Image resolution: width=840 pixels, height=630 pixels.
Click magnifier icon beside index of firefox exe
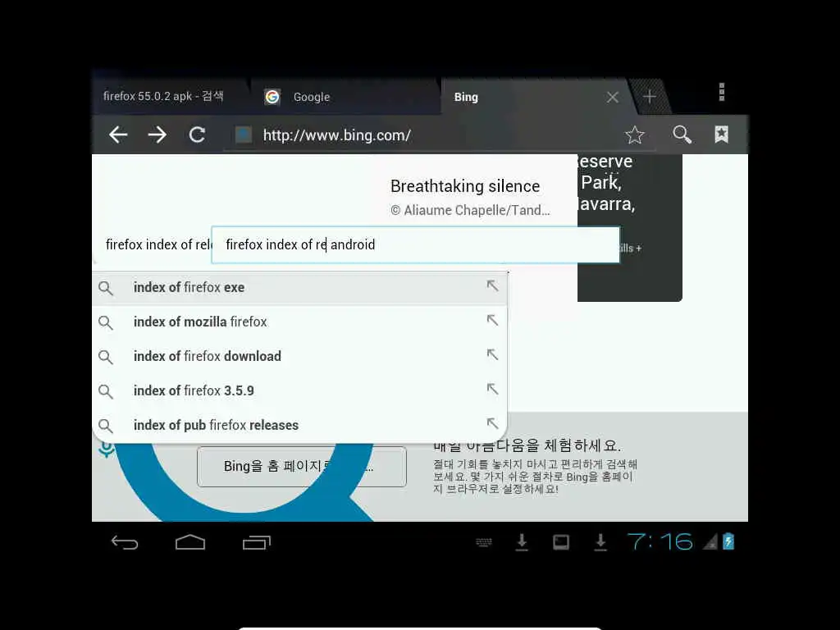(x=106, y=288)
